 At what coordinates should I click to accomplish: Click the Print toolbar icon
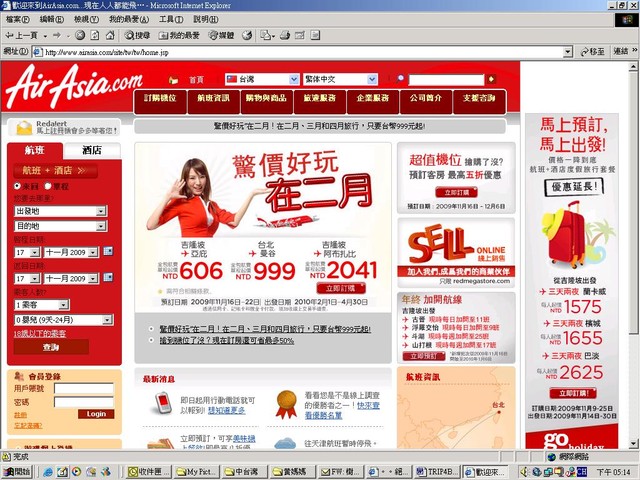tap(285, 36)
